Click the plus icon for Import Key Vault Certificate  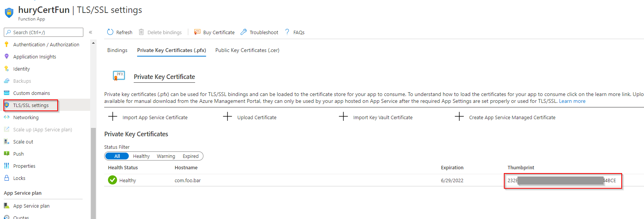pos(343,117)
